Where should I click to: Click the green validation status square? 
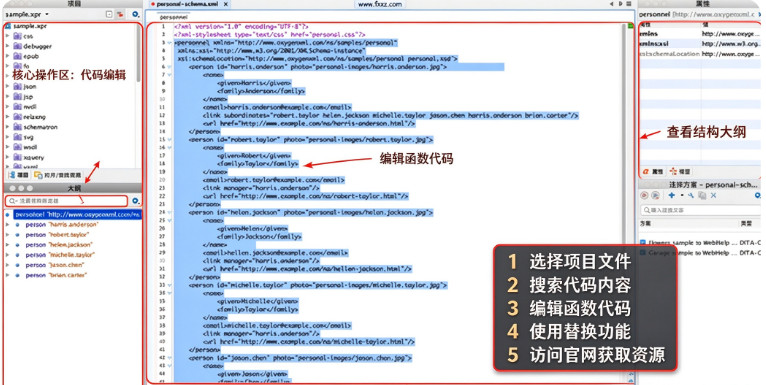pyautogui.click(x=630, y=26)
